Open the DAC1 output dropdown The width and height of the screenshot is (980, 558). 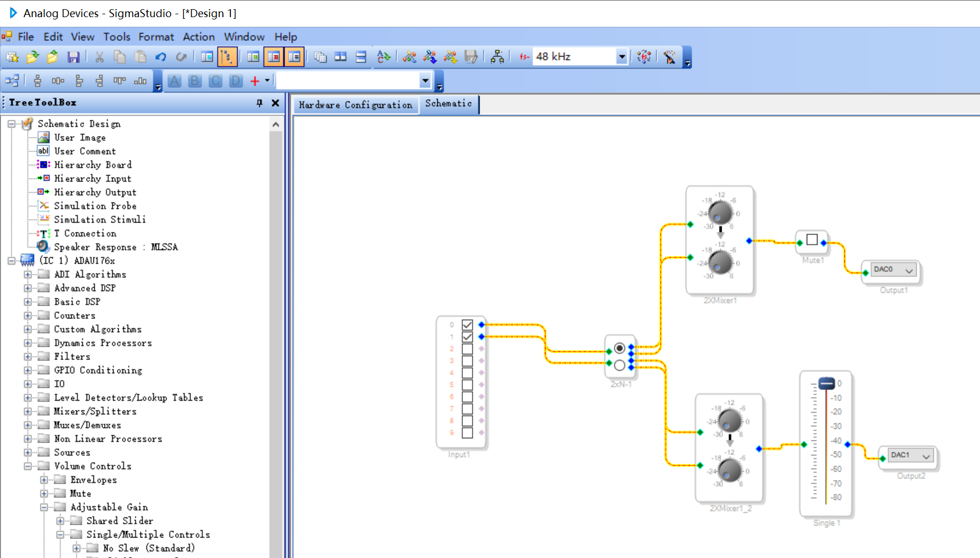point(926,455)
